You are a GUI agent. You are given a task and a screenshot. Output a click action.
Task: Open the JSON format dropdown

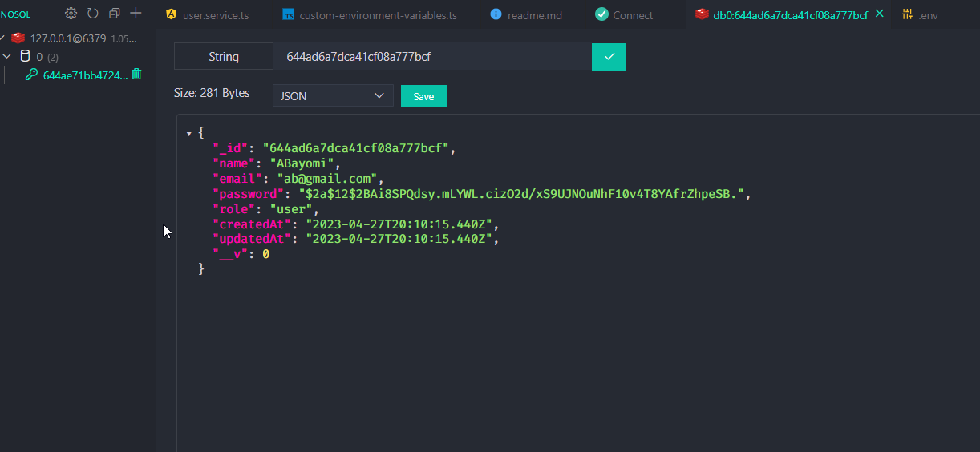coord(333,96)
